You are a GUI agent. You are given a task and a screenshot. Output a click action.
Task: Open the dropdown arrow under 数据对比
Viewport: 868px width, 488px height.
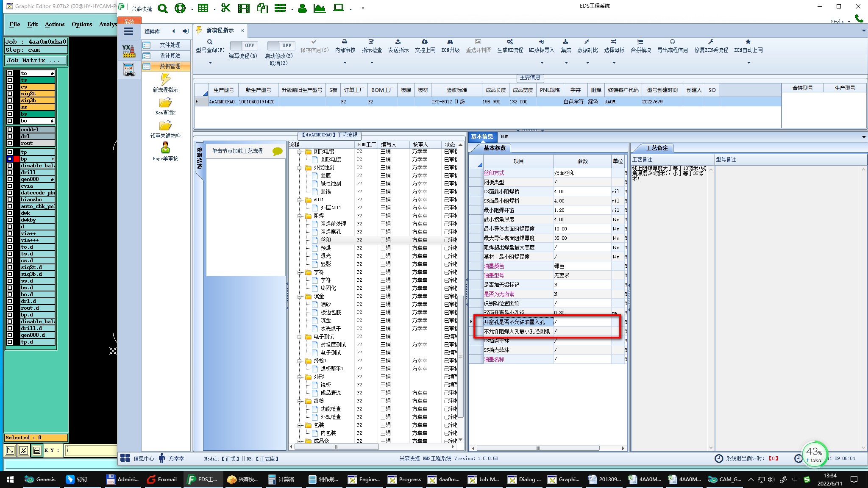(587, 63)
